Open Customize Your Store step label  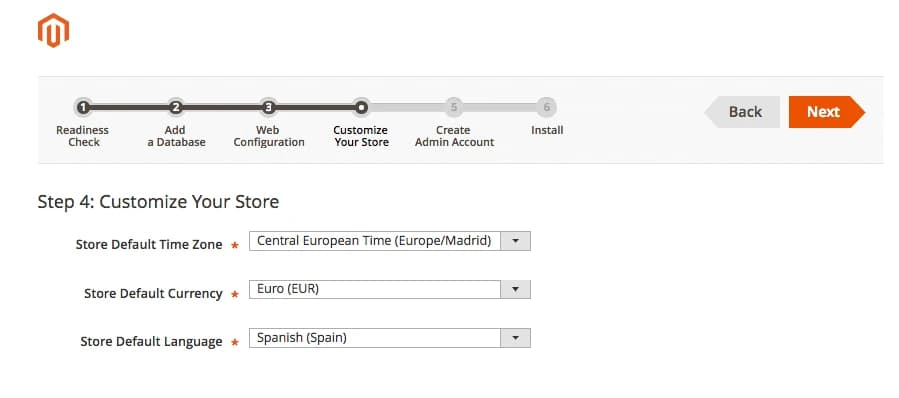click(361, 136)
